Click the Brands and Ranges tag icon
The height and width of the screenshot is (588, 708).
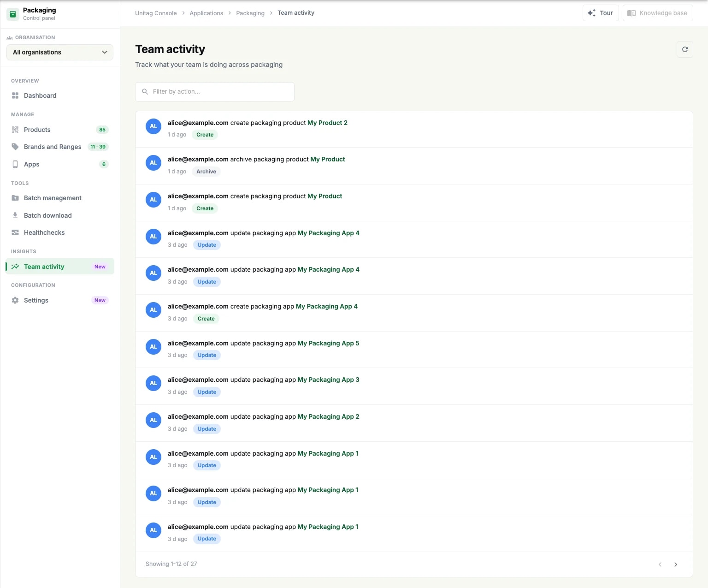click(15, 147)
